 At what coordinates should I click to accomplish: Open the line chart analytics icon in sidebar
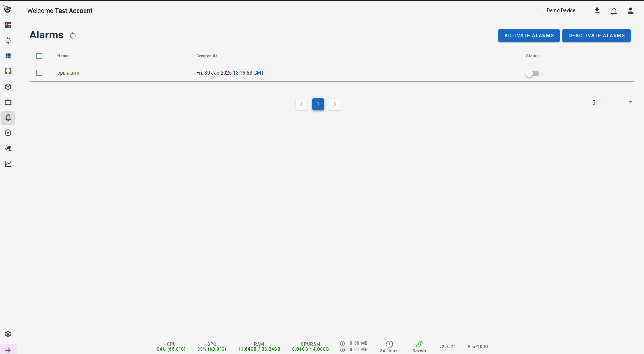[8, 164]
